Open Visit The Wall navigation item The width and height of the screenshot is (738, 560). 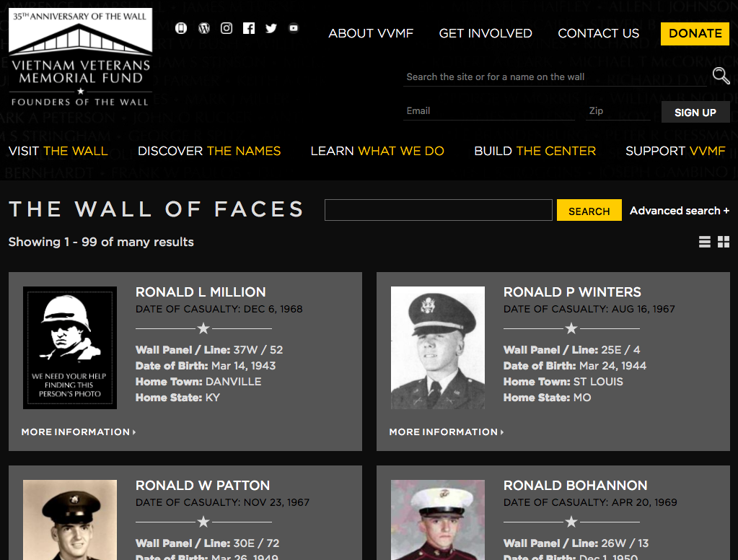pyautogui.click(x=58, y=152)
